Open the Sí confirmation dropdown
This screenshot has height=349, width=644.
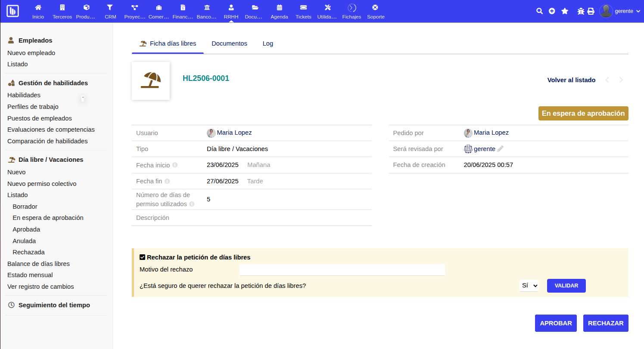coord(529,285)
